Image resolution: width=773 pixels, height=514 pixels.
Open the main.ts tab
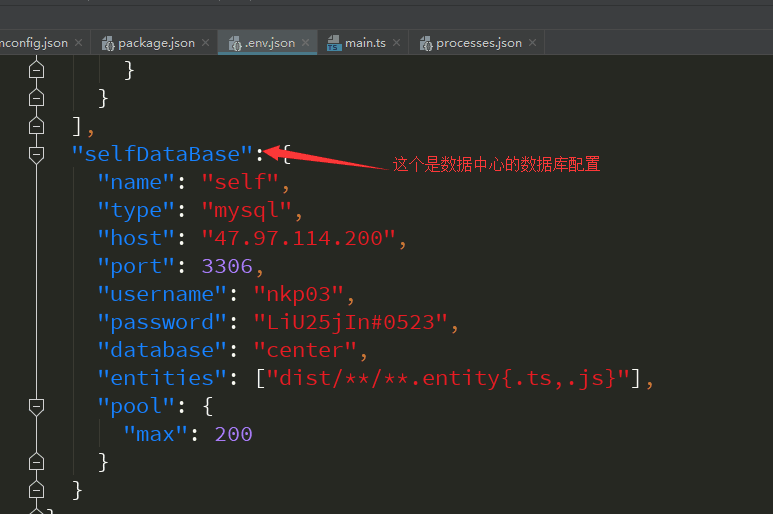(365, 43)
